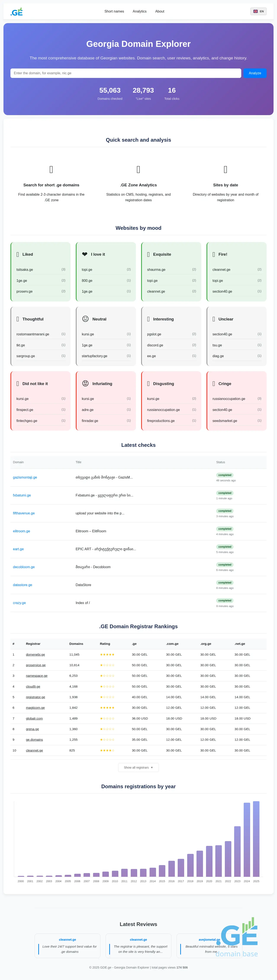Click the Infuriating angry face icon
277x980 pixels.
coord(85,384)
